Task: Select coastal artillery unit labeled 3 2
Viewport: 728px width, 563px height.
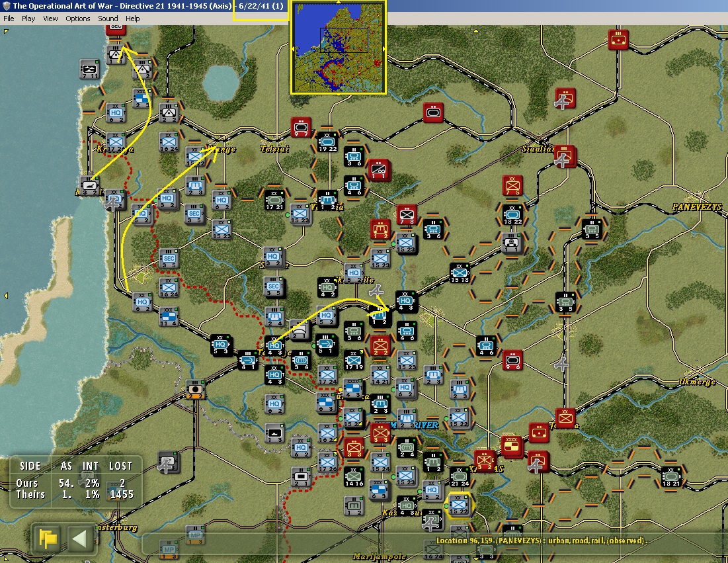Action: pyautogui.click(x=90, y=186)
